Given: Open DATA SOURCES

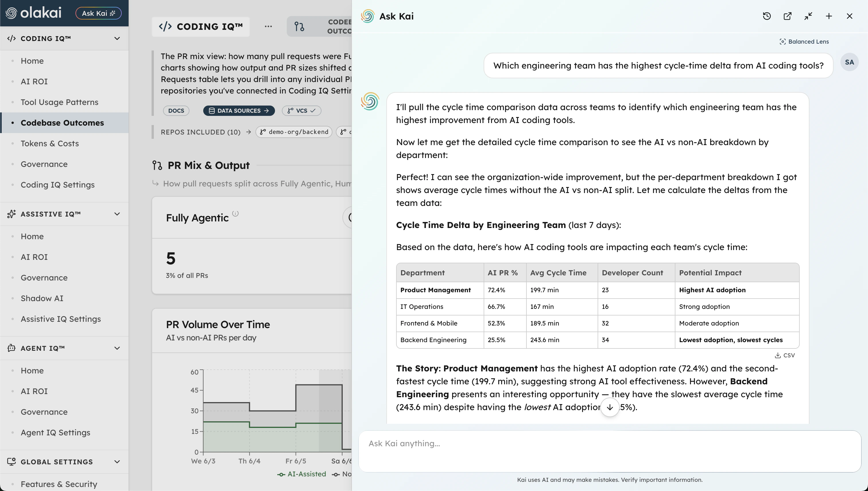Looking at the screenshot, I should pyautogui.click(x=239, y=111).
